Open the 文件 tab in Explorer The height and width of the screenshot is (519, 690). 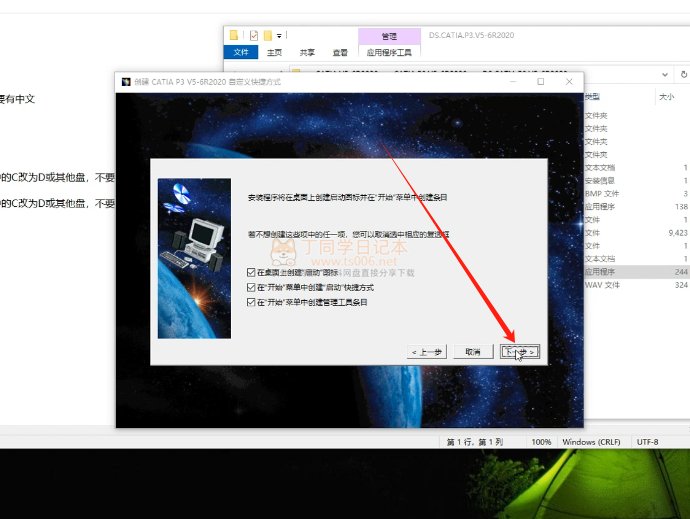coord(241,52)
